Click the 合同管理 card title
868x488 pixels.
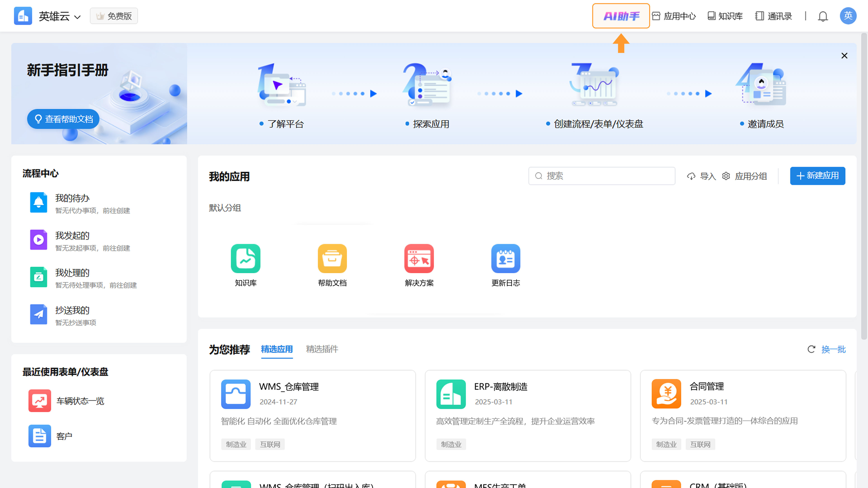[x=707, y=386]
